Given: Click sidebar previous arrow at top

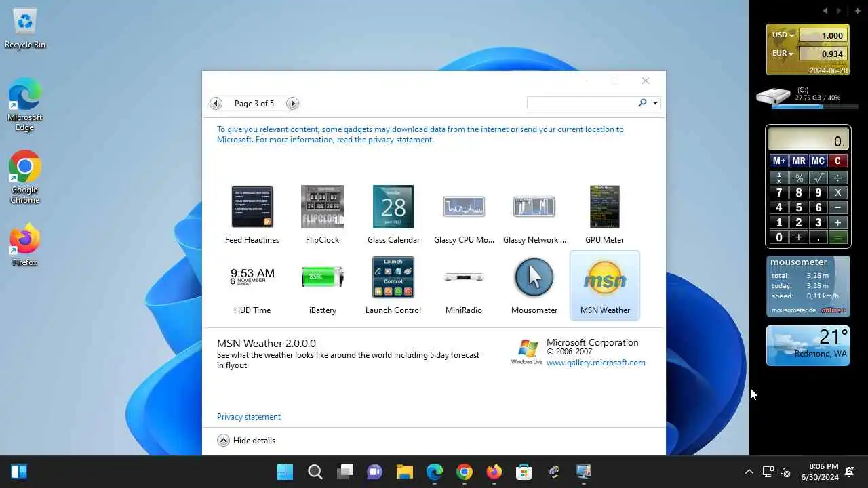Looking at the screenshot, I should 825,11.
